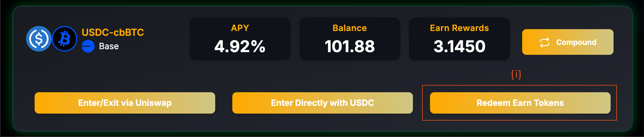644x137 pixels.
Task: Click the USDC coin icon
Action: coord(39,39)
